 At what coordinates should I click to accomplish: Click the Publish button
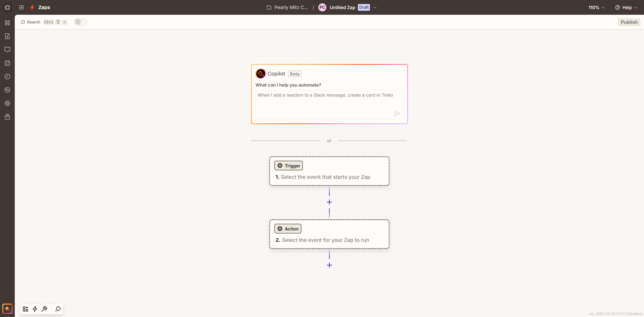coord(629,22)
